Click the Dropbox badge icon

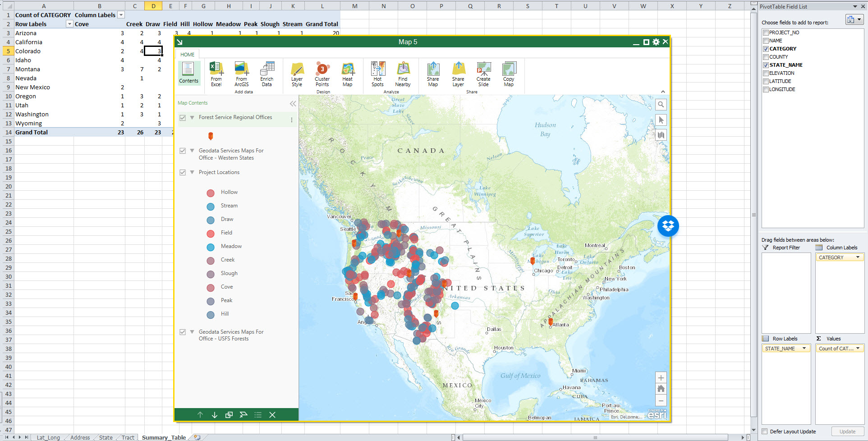coord(668,226)
